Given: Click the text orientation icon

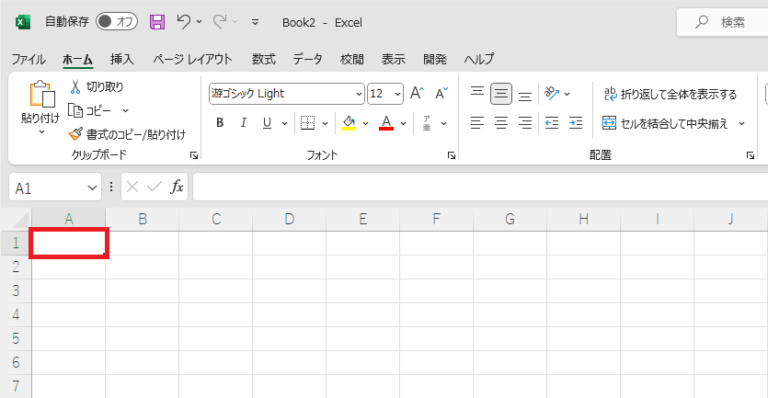Looking at the screenshot, I should 552,93.
